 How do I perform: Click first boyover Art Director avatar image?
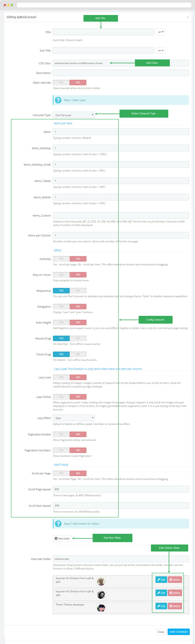[x=101, y=581]
